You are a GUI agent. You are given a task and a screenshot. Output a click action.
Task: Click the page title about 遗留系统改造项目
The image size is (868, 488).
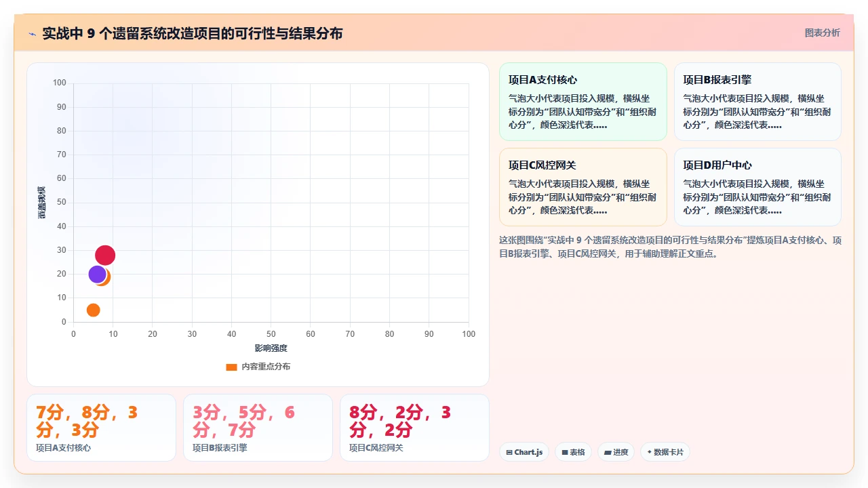(193, 33)
